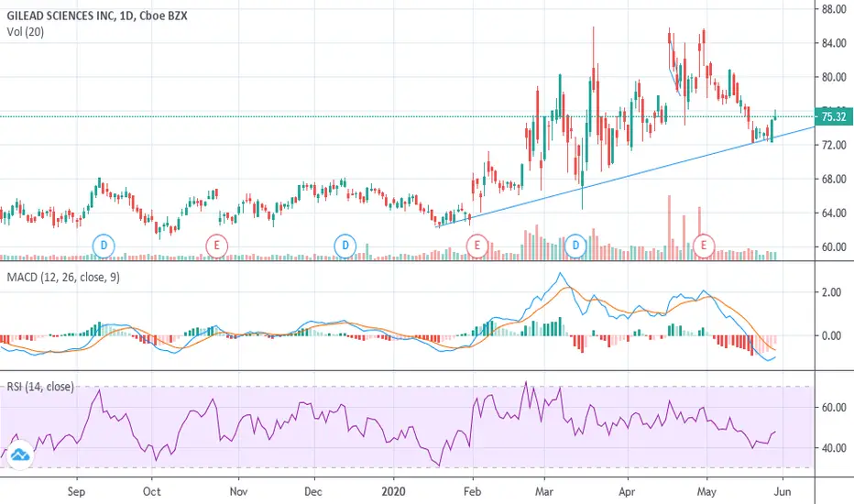Open the earnings marker in late October
Screen dimensions: 854x504
click(x=217, y=246)
